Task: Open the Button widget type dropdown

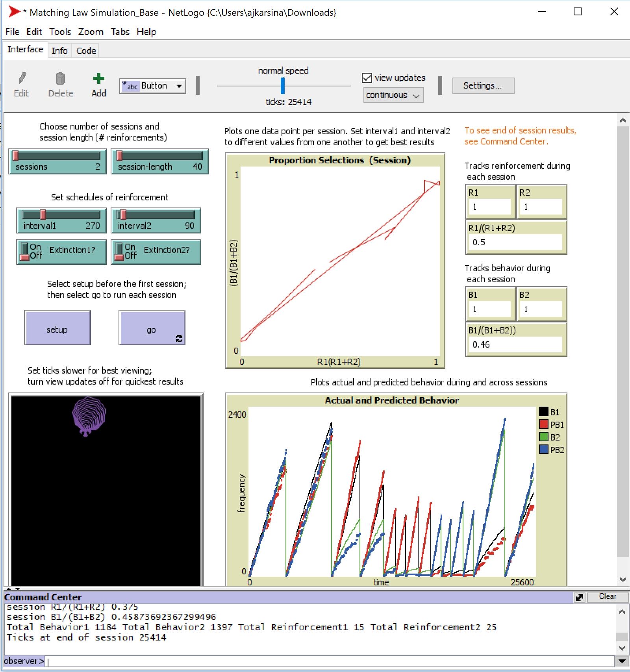Action: [x=179, y=85]
